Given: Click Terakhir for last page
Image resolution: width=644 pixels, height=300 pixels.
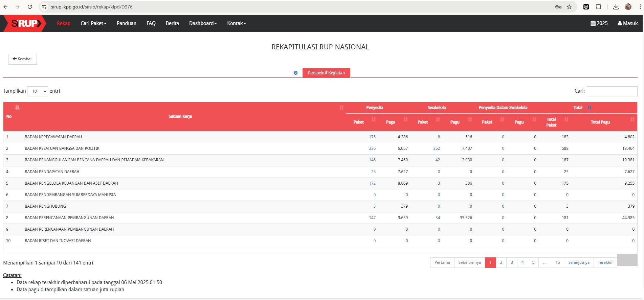Looking at the screenshot, I should pos(605,262).
